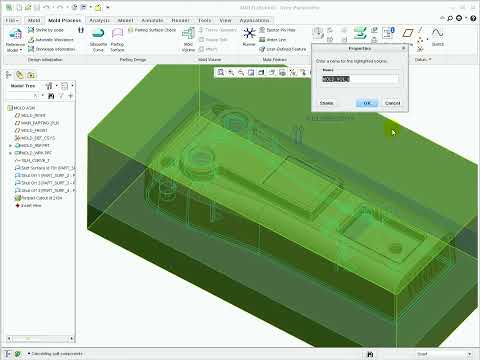Select Shut Off 3 in the Model Tree
Image resolution: width=480 pixels, height=360 pixels.
[x=45, y=190]
